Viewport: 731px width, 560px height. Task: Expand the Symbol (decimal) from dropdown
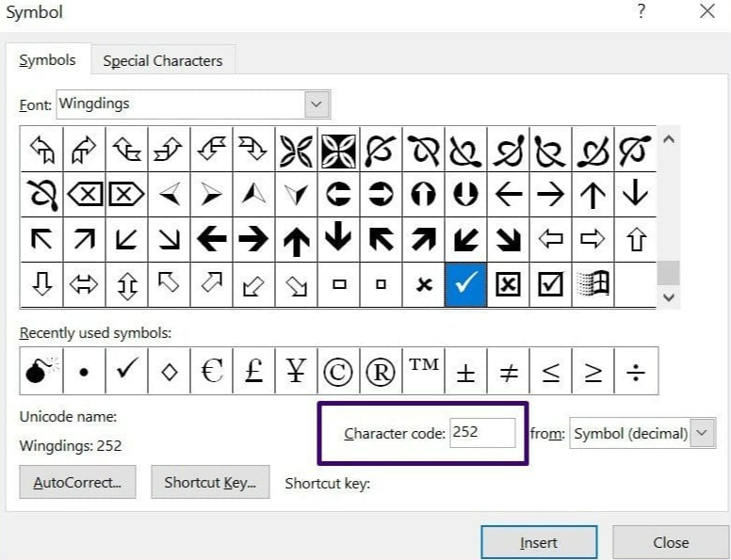tap(702, 433)
